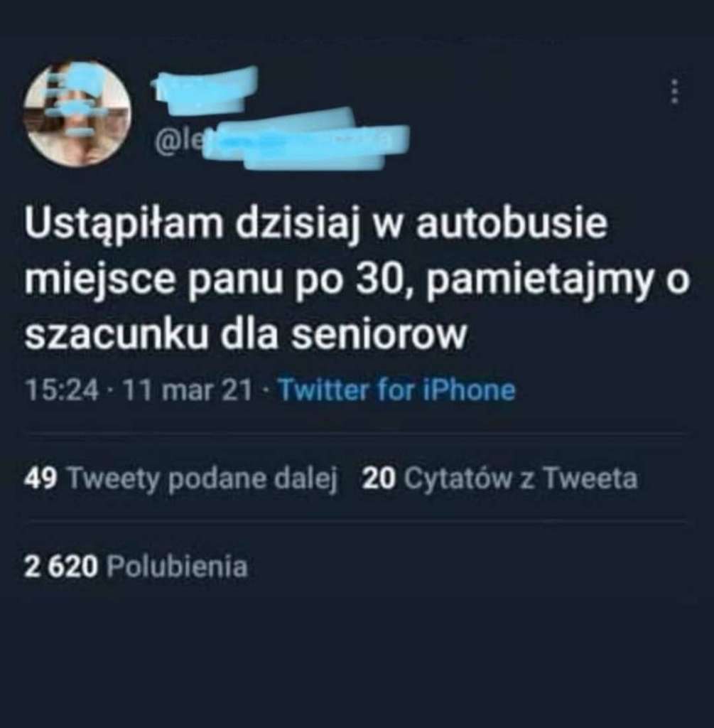Open the author's round profile picture
This screenshot has height=728, width=714.
(x=77, y=113)
